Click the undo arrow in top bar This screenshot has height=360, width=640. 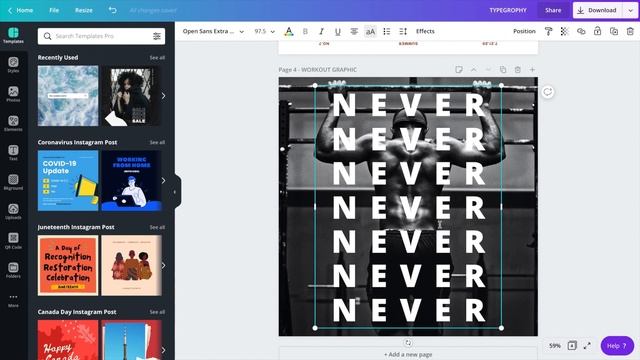pos(112,10)
